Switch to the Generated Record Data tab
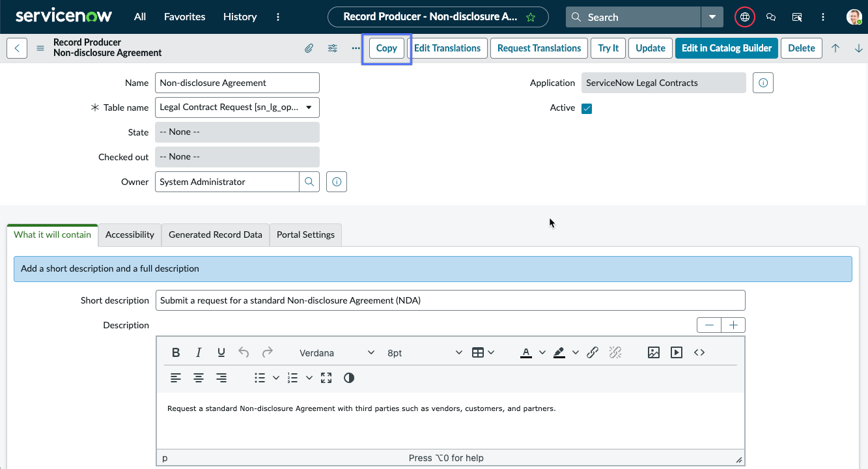The height and width of the screenshot is (469, 868). (216, 234)
